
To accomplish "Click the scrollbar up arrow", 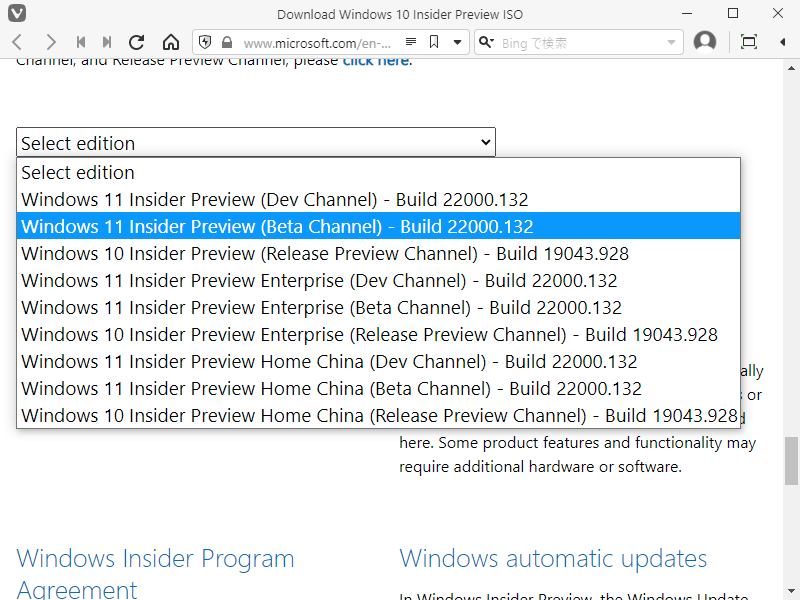I will [791, 68].
